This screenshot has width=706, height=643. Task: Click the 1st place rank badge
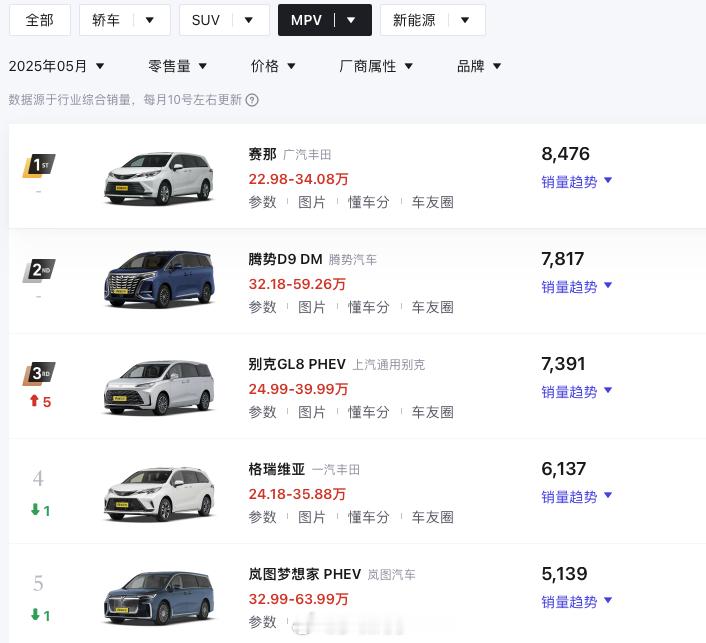pos(39,165)
